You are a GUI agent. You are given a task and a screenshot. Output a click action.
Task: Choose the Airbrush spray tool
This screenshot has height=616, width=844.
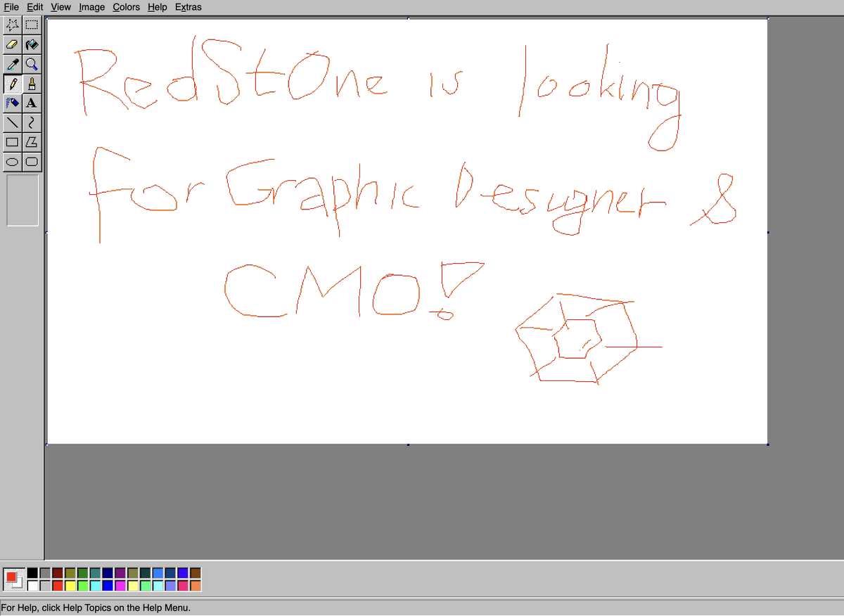(x=12, y=103)
